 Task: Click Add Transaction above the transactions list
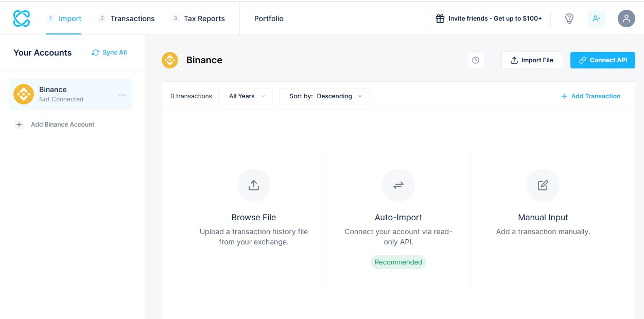(590, 96)
